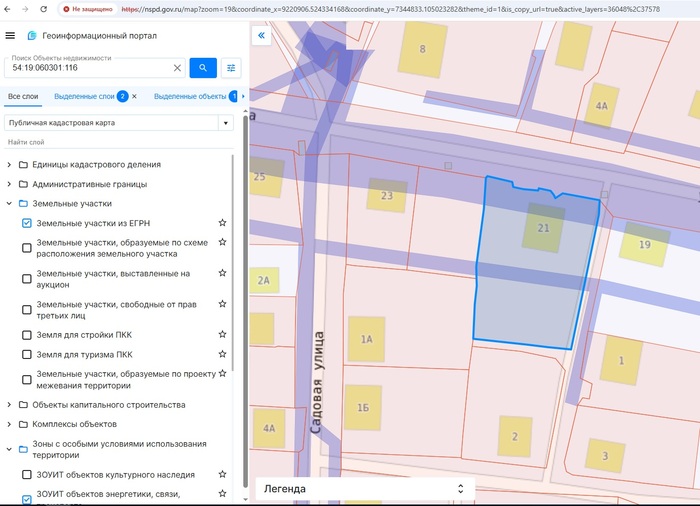The image size is (700, 506).
Task: Favorite Земля для стройки ПКК star
Action: pos(222,334)
